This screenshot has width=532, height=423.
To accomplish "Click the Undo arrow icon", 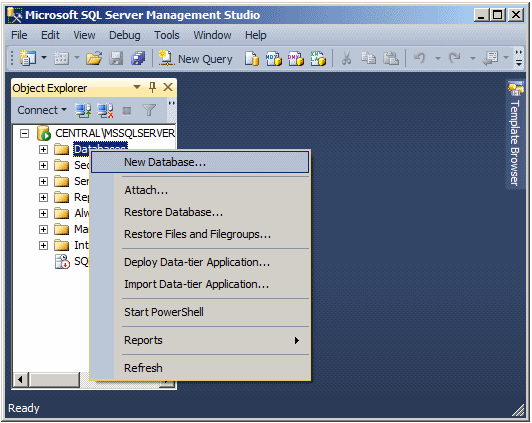I will click(x=420, y=58).
